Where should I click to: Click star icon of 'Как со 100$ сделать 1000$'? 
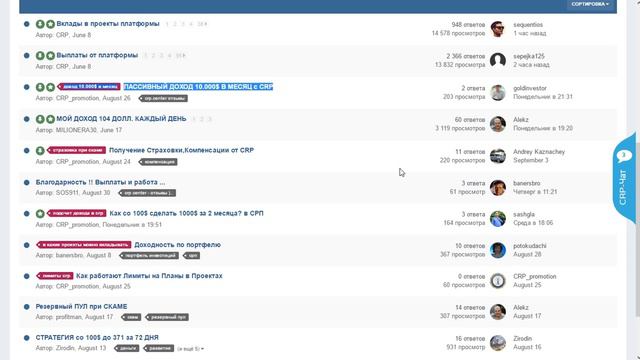(40, 213)
